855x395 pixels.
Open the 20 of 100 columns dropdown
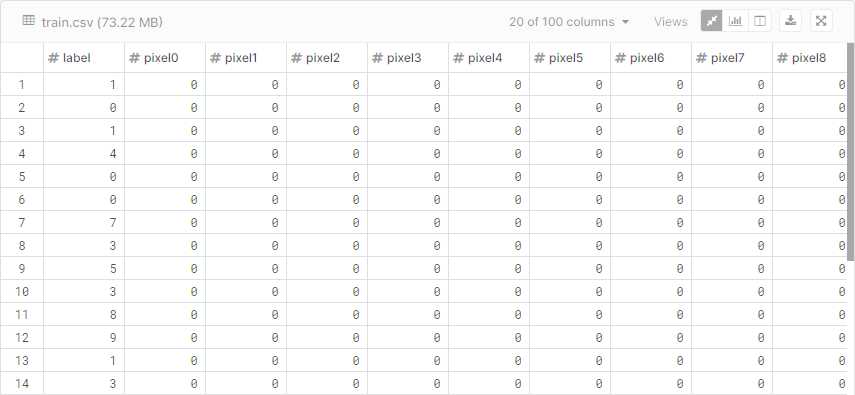[569, 22]
